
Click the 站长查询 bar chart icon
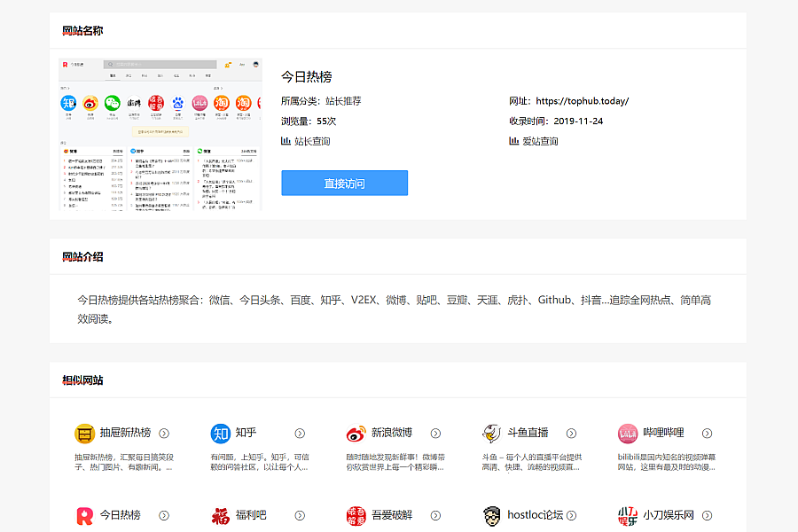(286, 141)
